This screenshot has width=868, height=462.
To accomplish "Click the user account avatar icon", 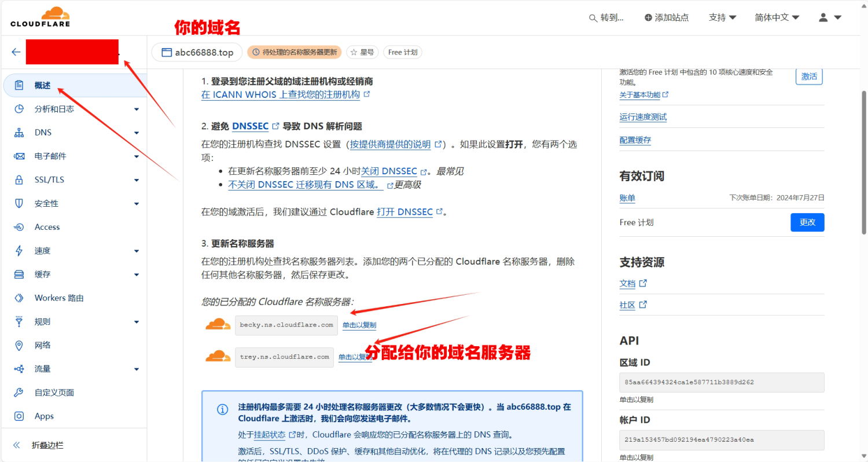I will [823, 17].
